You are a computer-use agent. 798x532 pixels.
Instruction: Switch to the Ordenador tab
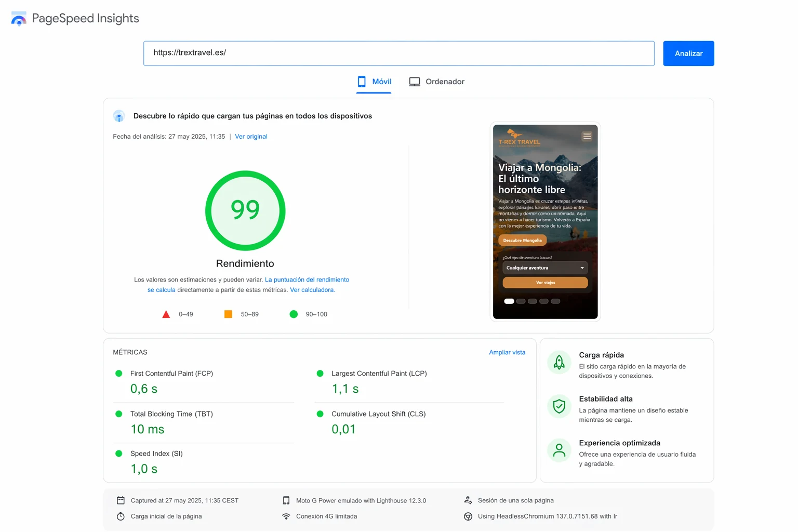tap(437, 82)
